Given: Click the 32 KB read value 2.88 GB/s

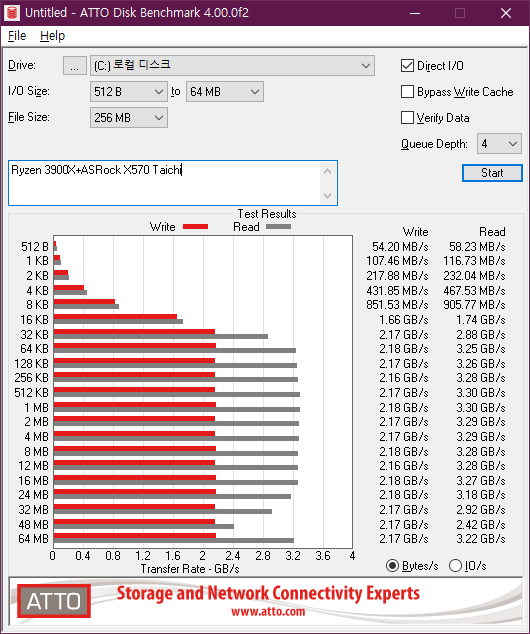Looking at the screenshot, I should point(481,335).
